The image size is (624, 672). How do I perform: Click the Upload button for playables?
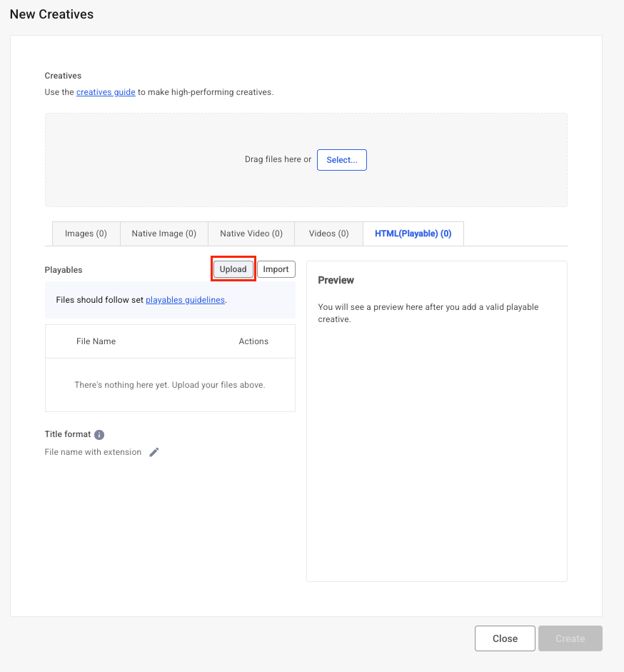(x=233, y=269)
